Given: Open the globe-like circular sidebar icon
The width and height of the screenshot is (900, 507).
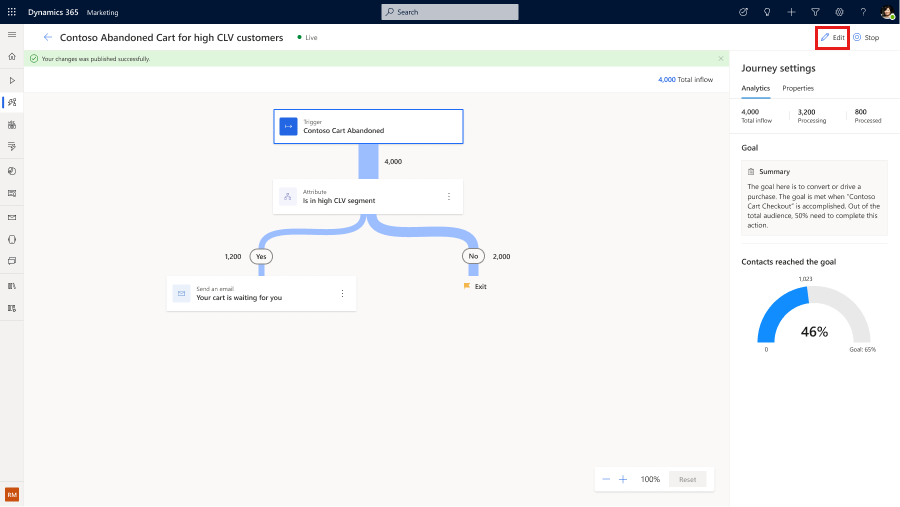Looking at the screenshot, I should (11, 171).
